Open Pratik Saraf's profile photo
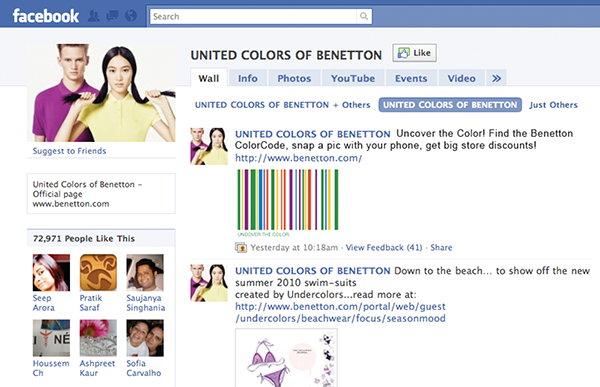600x387 pixels. (x=98, y=273)
